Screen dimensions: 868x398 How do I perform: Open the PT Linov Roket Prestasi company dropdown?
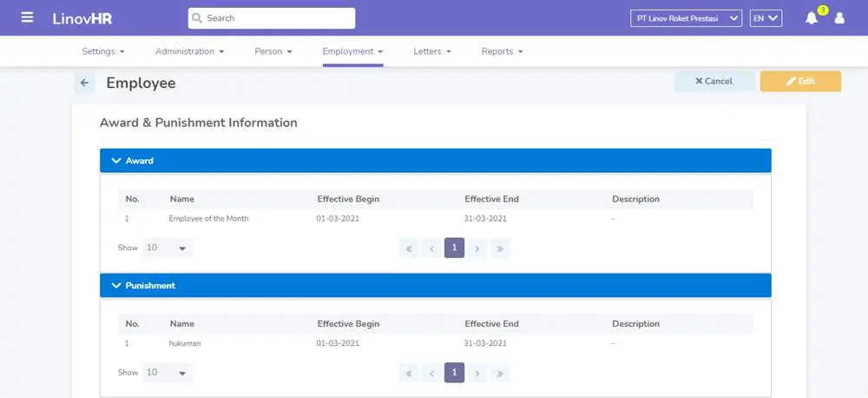[x=686, y=18]
